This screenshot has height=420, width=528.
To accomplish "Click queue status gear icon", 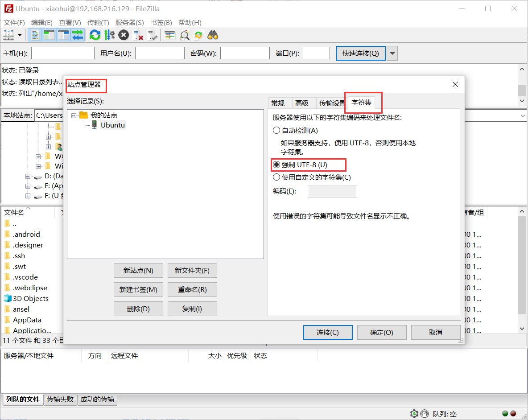I will [x=414, y=414].
